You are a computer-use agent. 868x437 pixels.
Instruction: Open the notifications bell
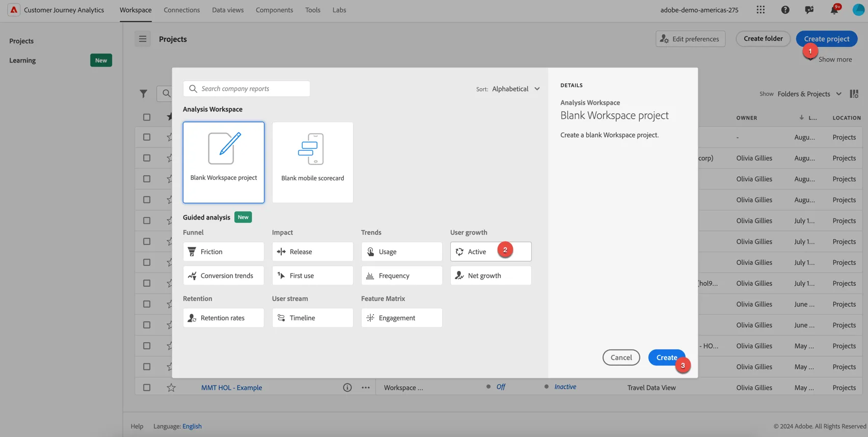[834, 10]
